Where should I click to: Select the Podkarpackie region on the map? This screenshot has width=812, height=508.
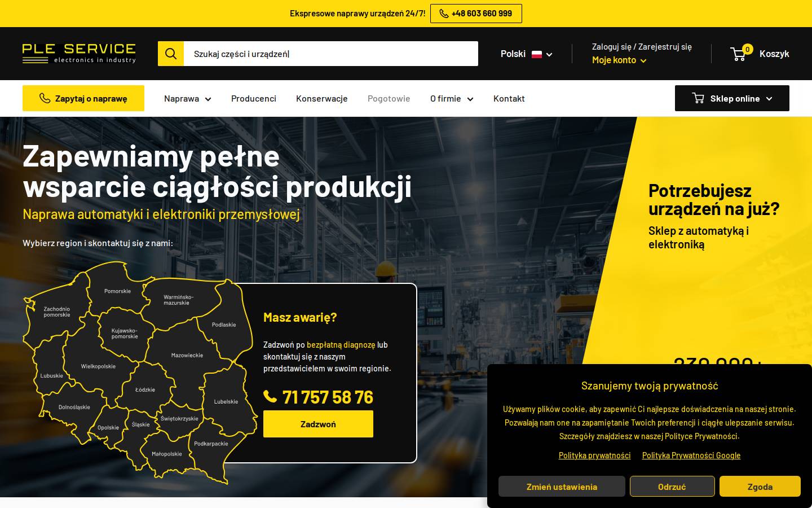click(x=211, y=444)
